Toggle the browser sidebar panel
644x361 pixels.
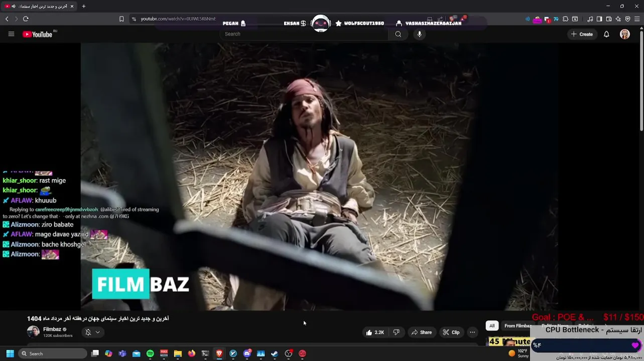(x=599, y=19)
